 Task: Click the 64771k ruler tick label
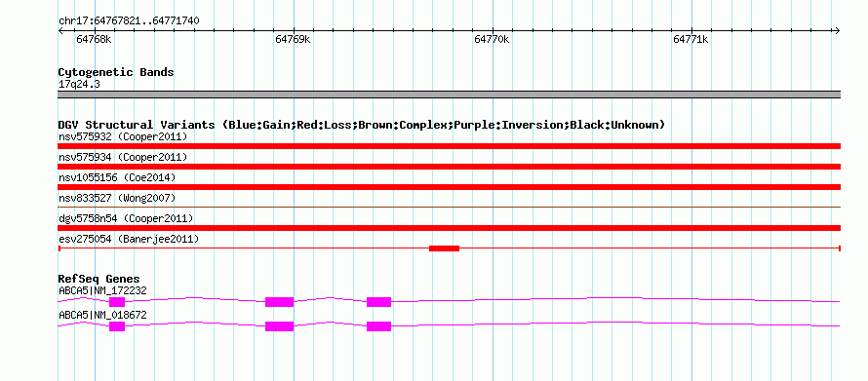690,39
